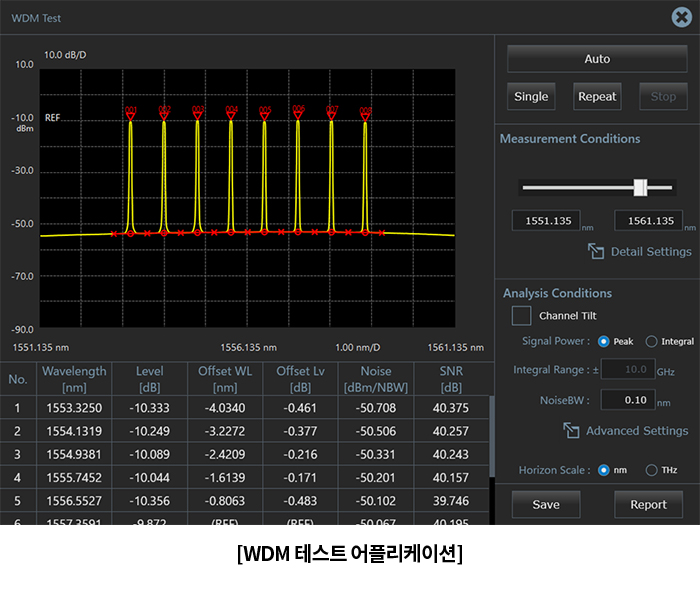Image resolution: width=700 pixels, height=589 pixels.
Task: Open the Advanced Settings link
Action: coord(637,431)
